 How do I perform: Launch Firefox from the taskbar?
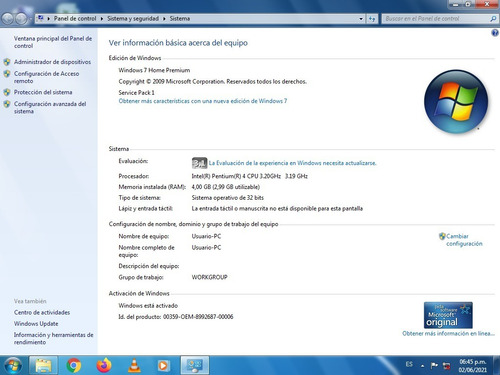pos(104,365)
